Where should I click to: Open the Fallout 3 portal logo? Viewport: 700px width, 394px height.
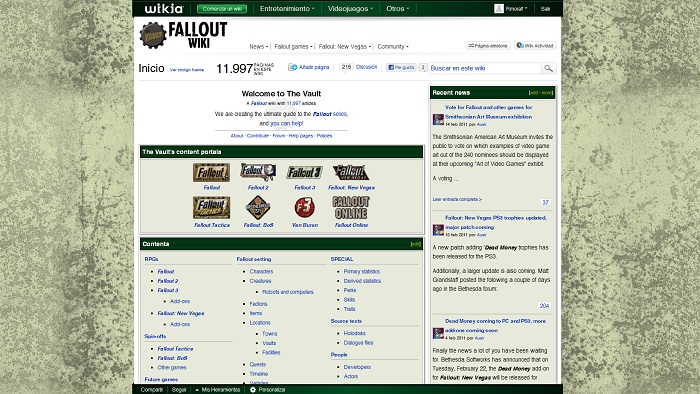click(x=304, y=172)
